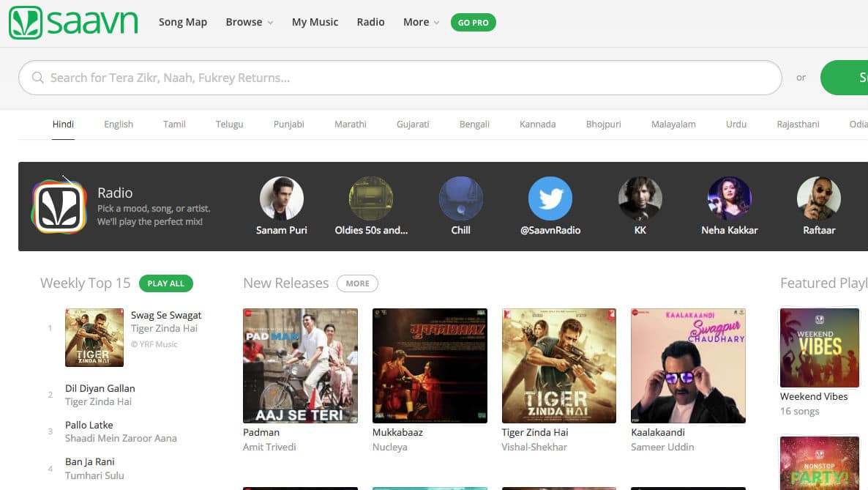Click MORE next to New Releases
868x490 pixels.
click(358, 283)
